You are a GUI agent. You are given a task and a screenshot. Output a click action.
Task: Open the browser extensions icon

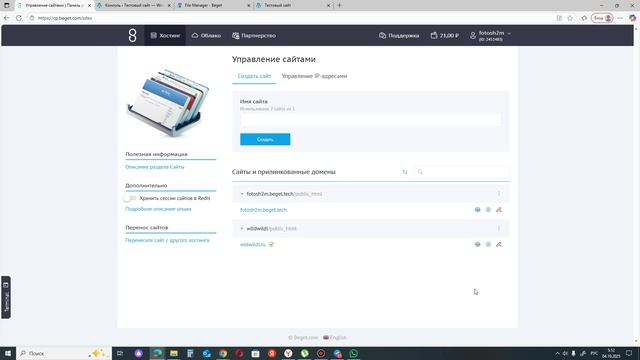pos(584,18)
